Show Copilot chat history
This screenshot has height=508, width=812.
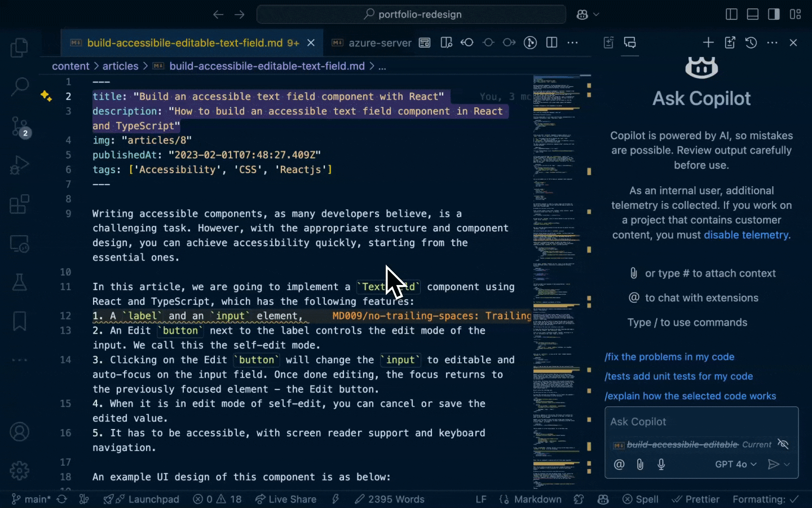pyautogui.click(x=751, y=43)
